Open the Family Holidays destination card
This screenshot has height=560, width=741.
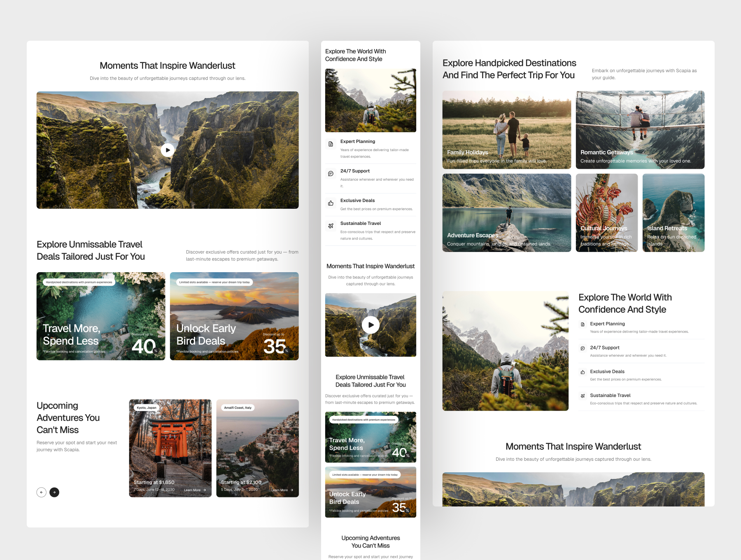tap(506, 130)
